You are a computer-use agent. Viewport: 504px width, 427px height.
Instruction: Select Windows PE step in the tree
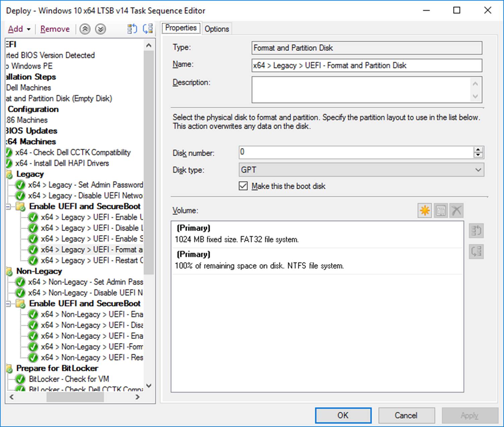[29, 66]
